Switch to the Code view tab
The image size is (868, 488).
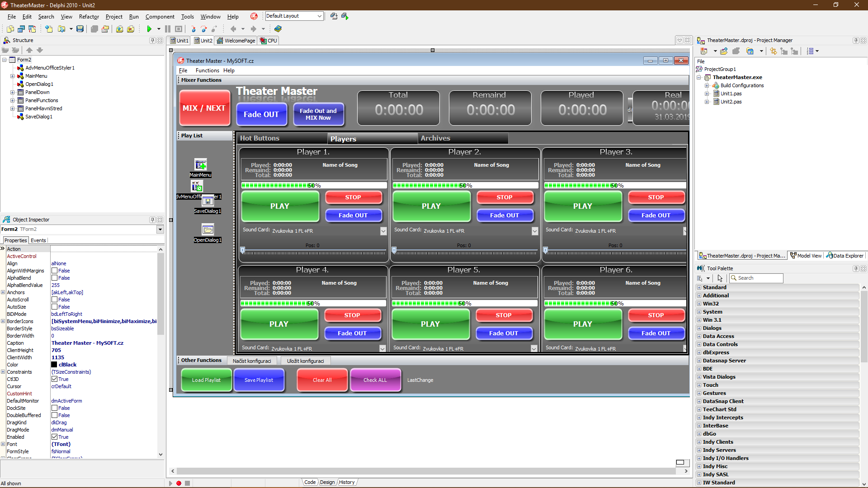[310, 483]
